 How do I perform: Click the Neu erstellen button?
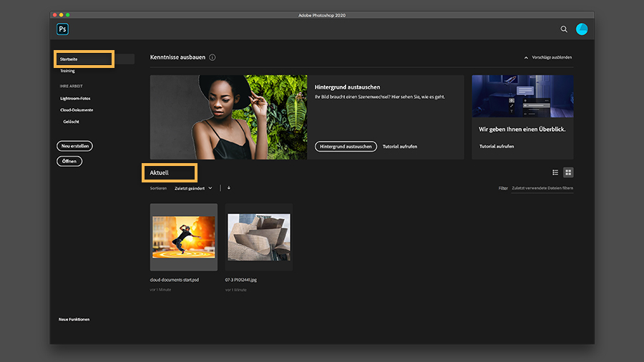(74, 146)
